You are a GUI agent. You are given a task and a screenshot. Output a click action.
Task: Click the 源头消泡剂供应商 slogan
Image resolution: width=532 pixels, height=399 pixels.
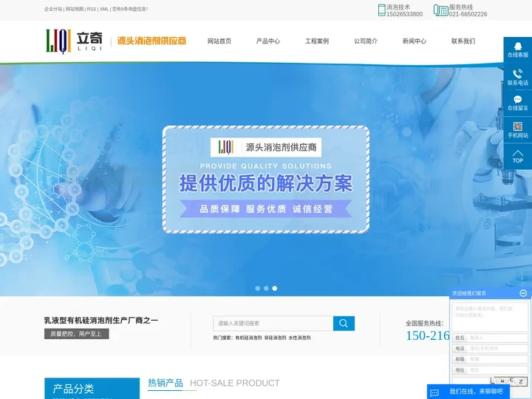pyautogui.click(x=152, y=41)
